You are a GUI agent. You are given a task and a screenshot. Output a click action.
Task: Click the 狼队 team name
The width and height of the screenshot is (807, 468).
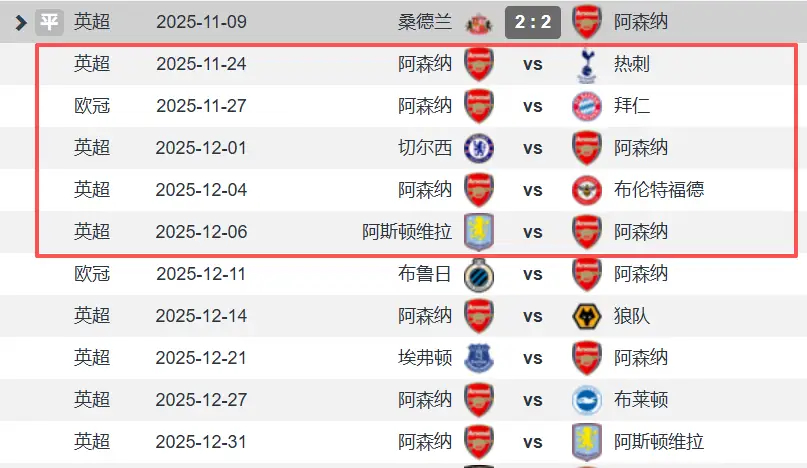click(x=632, y=316)
